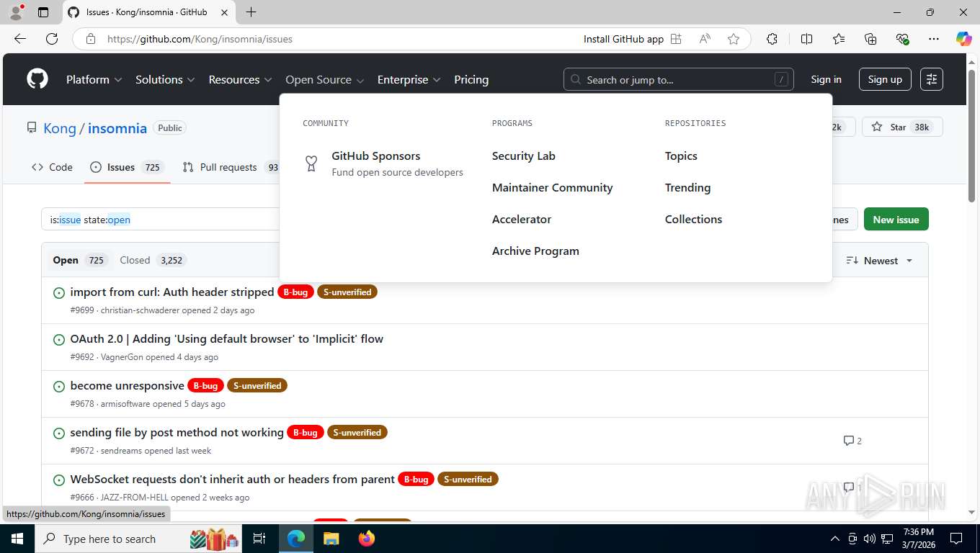
Task: Show Closed 3,252 issues
Action: point(152,260)
